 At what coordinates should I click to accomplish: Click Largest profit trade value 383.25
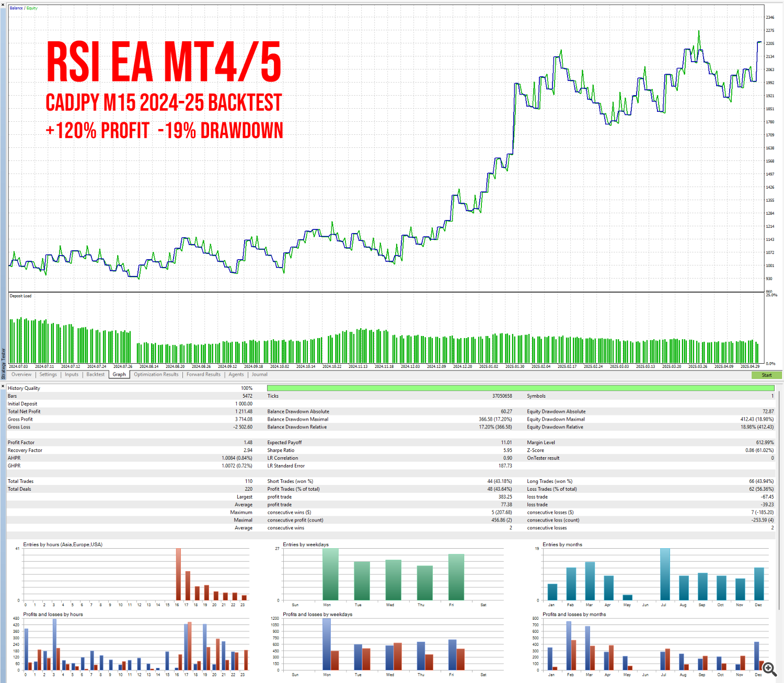(x=505, y=497)
